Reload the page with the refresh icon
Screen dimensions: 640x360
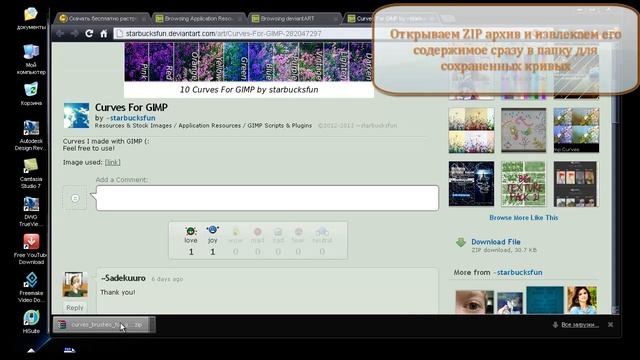pyautogui.click(x=89, y=33)
